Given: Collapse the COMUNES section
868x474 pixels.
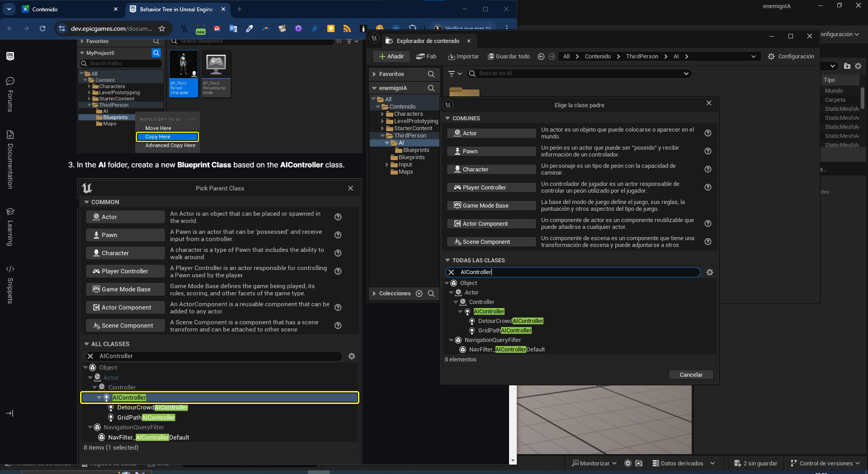Looking at the screenshot, I should pos(448,118).
